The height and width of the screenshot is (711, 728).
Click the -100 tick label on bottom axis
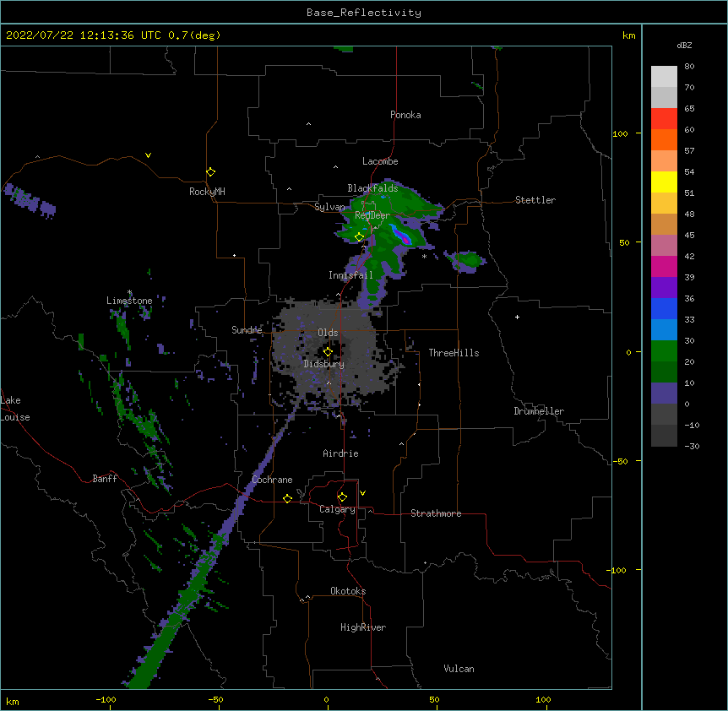coord(106,699)
